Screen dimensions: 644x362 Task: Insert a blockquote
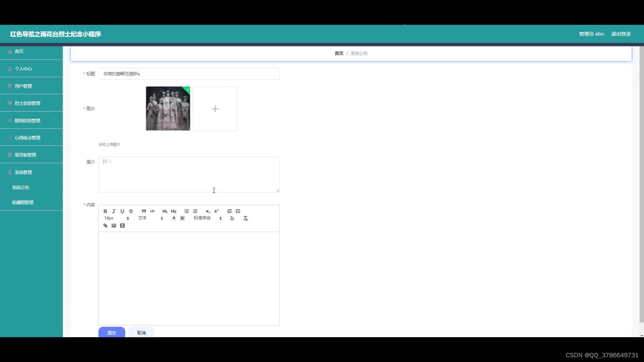point(144,211)
